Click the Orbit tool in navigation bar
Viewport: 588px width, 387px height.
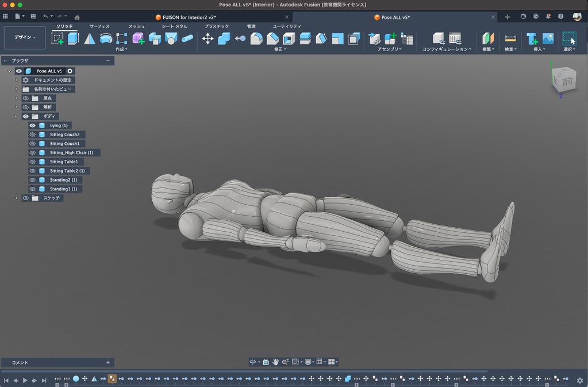pos(253,362)
